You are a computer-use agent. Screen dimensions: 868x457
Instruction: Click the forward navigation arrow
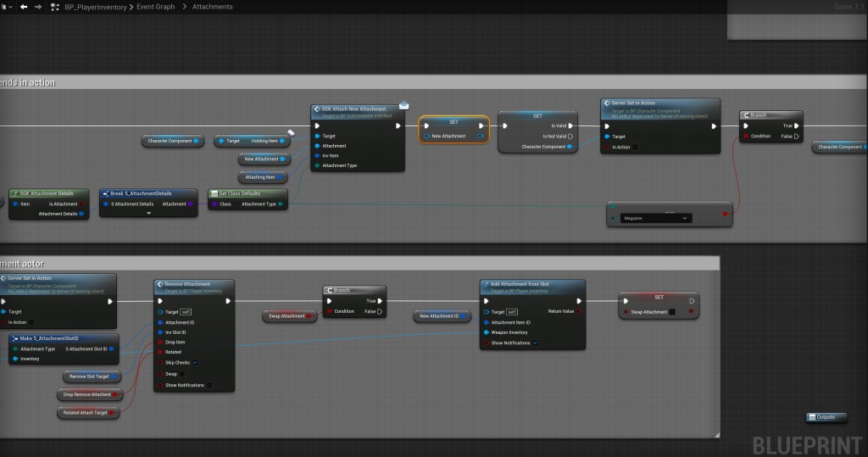(38, 7)
